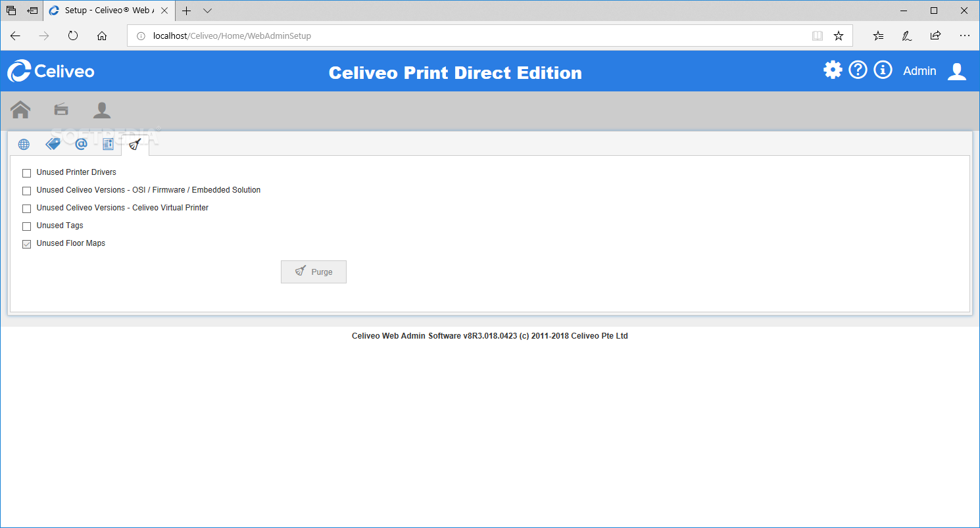
Task: Check the Unused Tags checkbox
Action: [27, 226]
